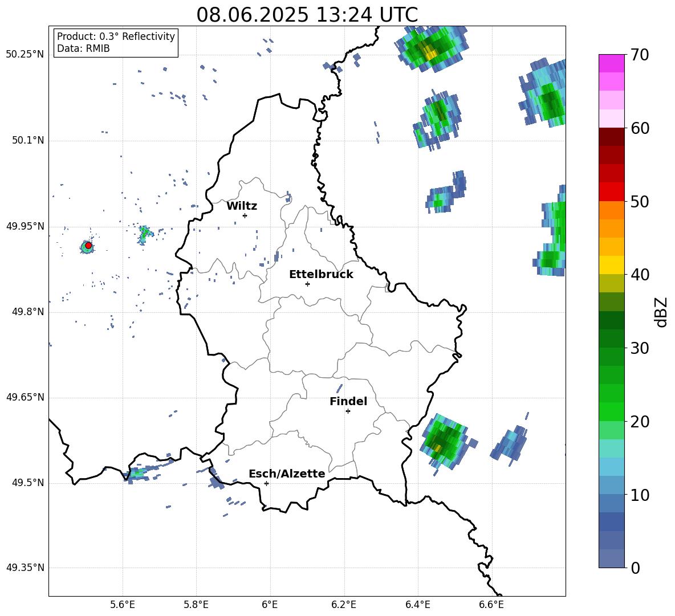This screenshot has height=616, width=675.
Task: Click the 20 tick label on colorbar
Action: [x=640, y=421]
